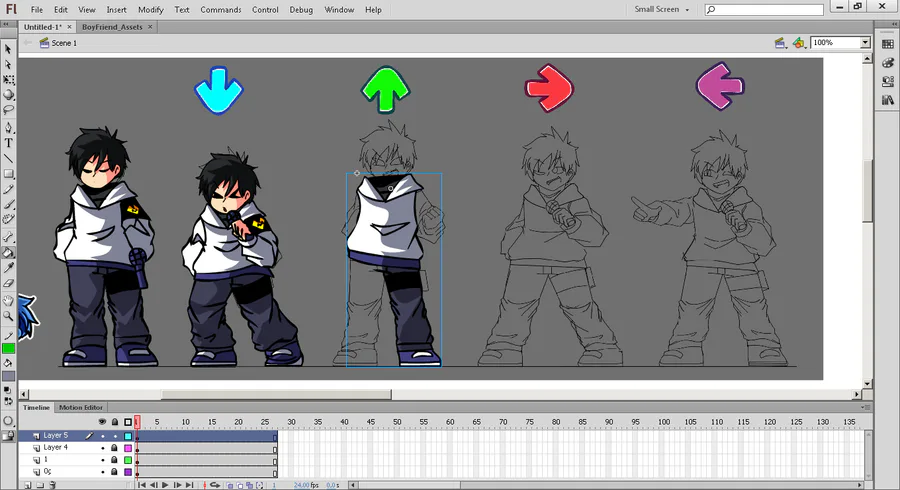Expand the left tools panel double-arrow
This screenshot has width=900, height=490.
tap(7, 24)
